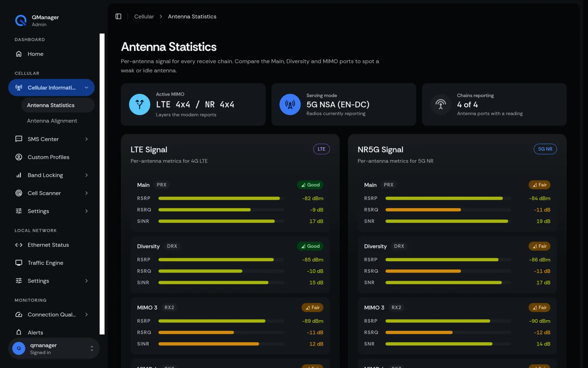Click the NR5G Main RSRQ orange bar
Viewport: 588px width, 368px height.
(x=423, y=210)
